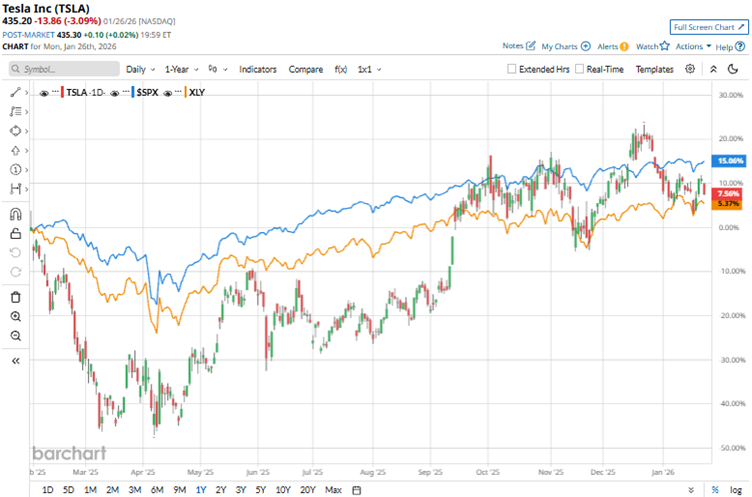Open chart settings gear icon

click(690, 69)
